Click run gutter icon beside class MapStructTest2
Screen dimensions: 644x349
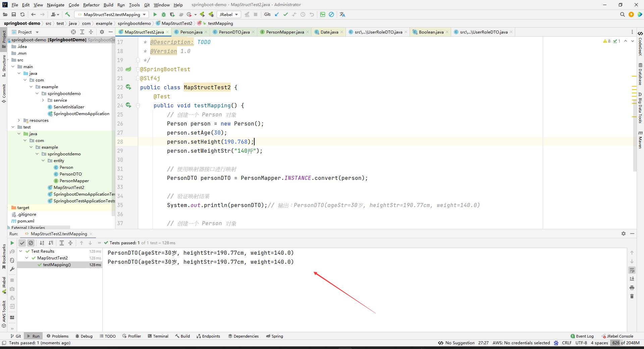pos(128,87)
